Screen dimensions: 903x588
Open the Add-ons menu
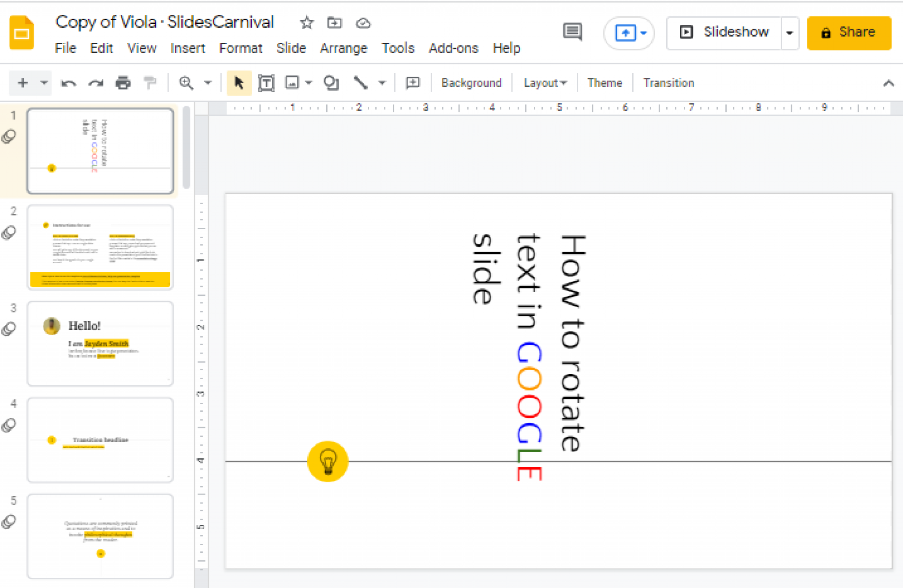pyautogui.click(x=454, y=48)
